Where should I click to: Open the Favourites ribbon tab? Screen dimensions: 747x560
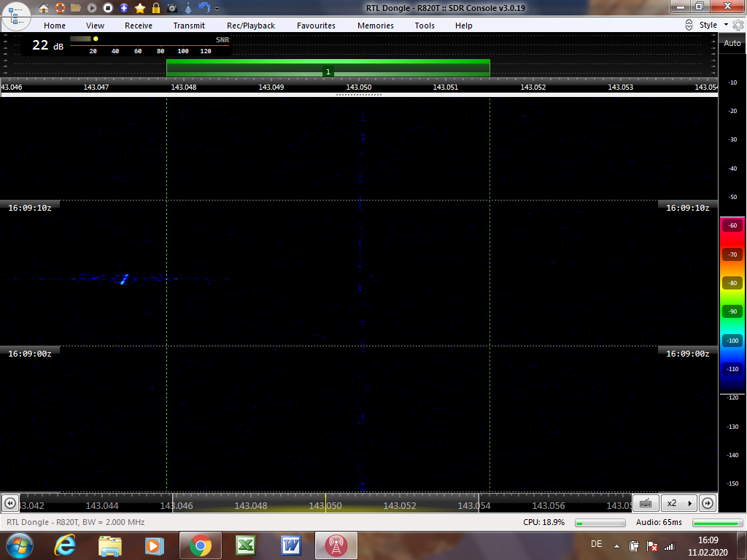click(317, 26)
